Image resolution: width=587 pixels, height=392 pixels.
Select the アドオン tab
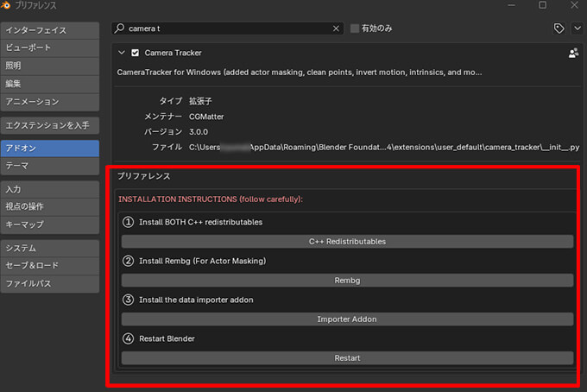coord(50,149)
